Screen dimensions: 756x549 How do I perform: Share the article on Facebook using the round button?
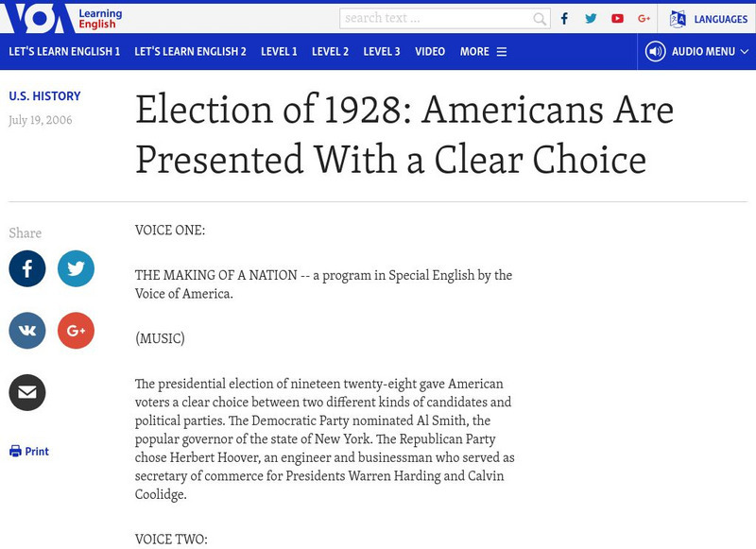27,268
